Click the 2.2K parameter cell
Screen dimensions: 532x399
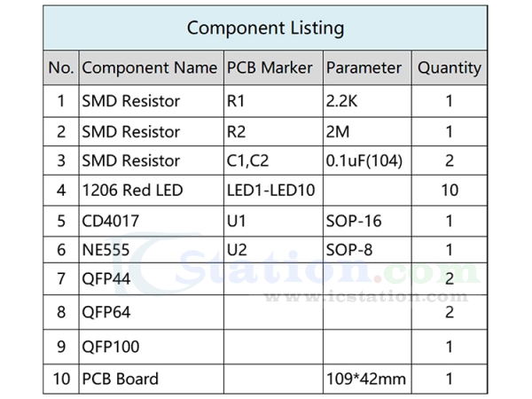(x=345, y=101)
